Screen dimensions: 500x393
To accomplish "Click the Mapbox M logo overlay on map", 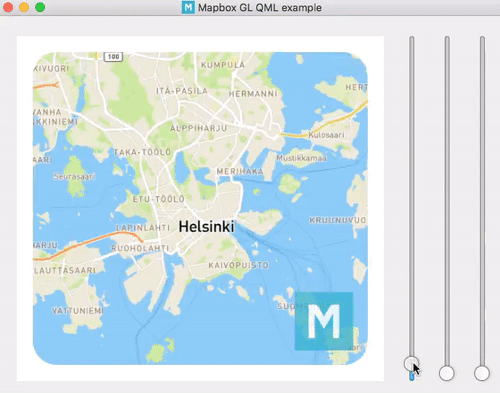I will (x=324, y=321).
